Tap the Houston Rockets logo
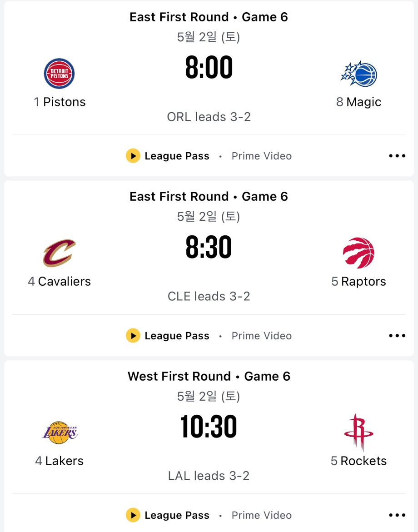 [x=358, y=432]
